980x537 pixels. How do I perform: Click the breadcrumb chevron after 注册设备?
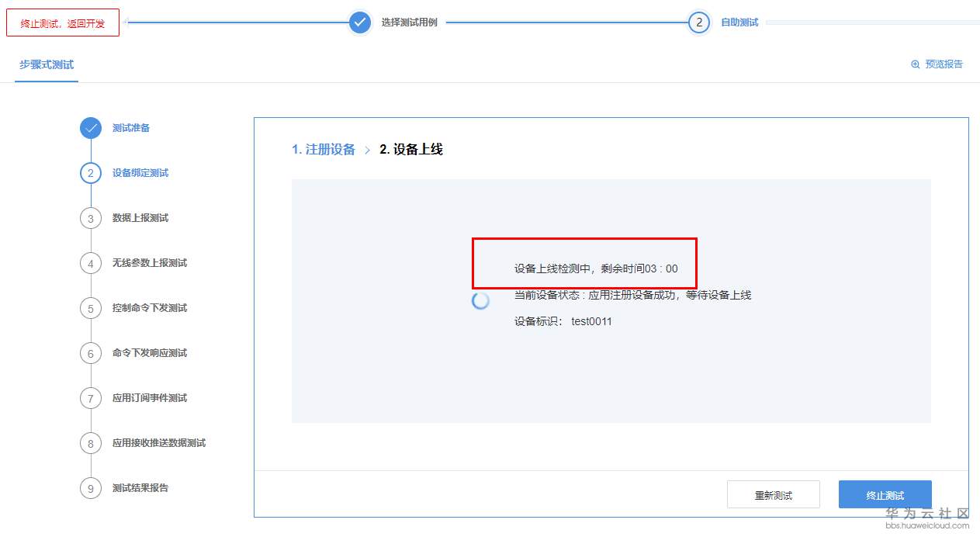tap(367, 150)
